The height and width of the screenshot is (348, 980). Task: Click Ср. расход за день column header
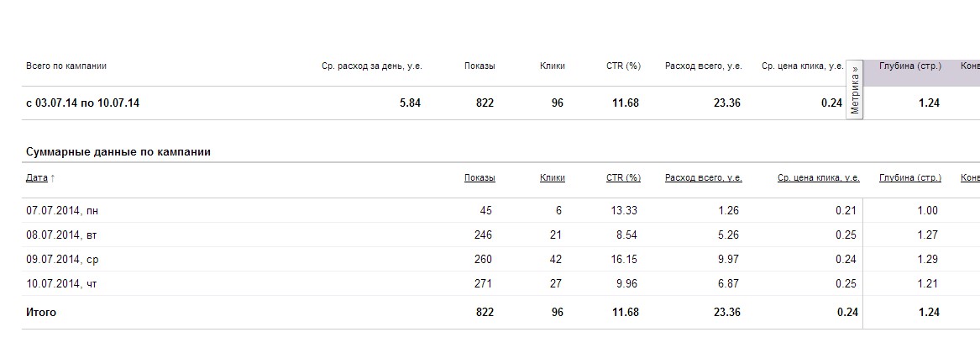[x=372, y=66]
